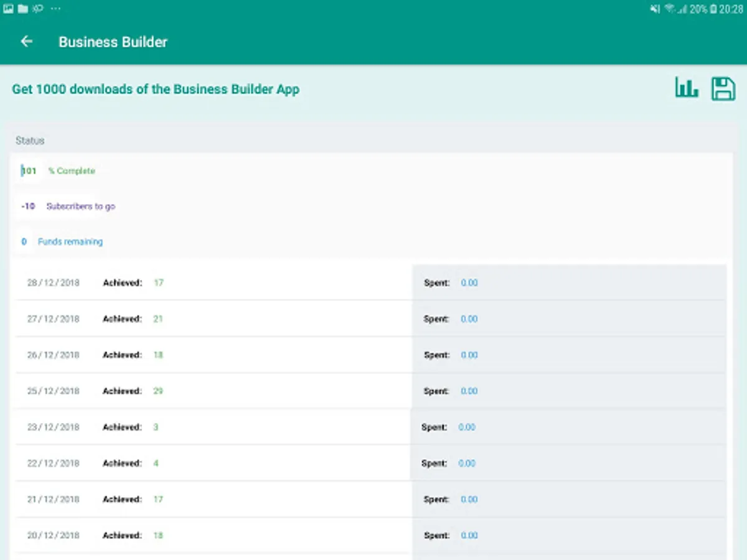This screenshot has width=747, height=560.
Task: Edit Achieved value 29 for 25/12/2018
Action: point(158,391)
